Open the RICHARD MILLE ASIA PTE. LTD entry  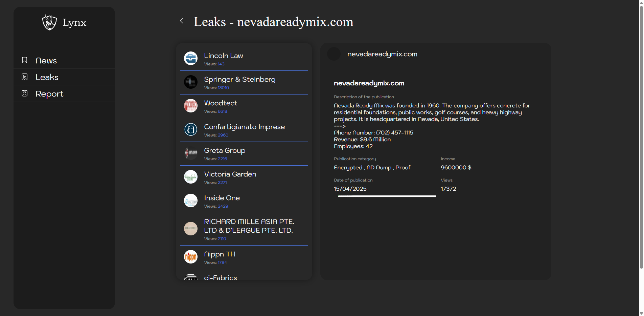pyautogui.click(x=249, y=226)
